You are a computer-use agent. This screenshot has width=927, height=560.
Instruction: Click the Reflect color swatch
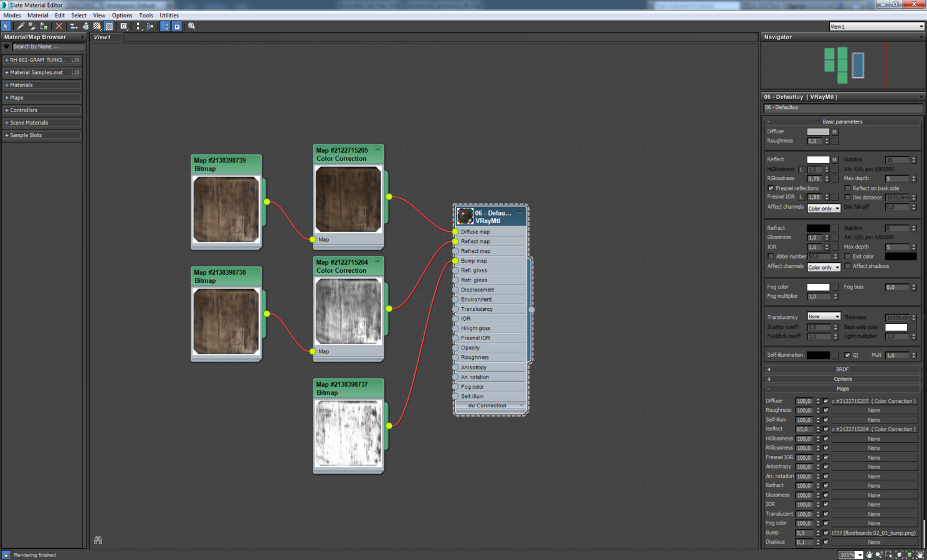click(x=818, y=160)
